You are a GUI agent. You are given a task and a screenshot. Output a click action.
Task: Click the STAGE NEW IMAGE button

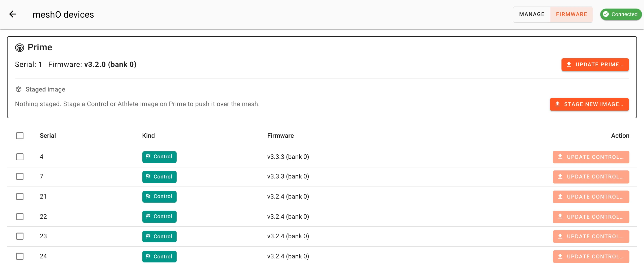click(x=589, y=104)
